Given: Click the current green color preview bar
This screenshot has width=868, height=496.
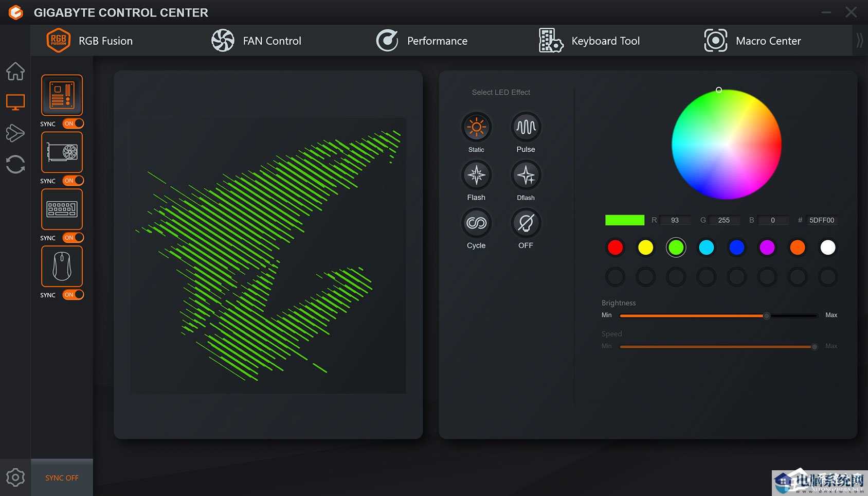Looking at the screenshot, I should [625, 220].
